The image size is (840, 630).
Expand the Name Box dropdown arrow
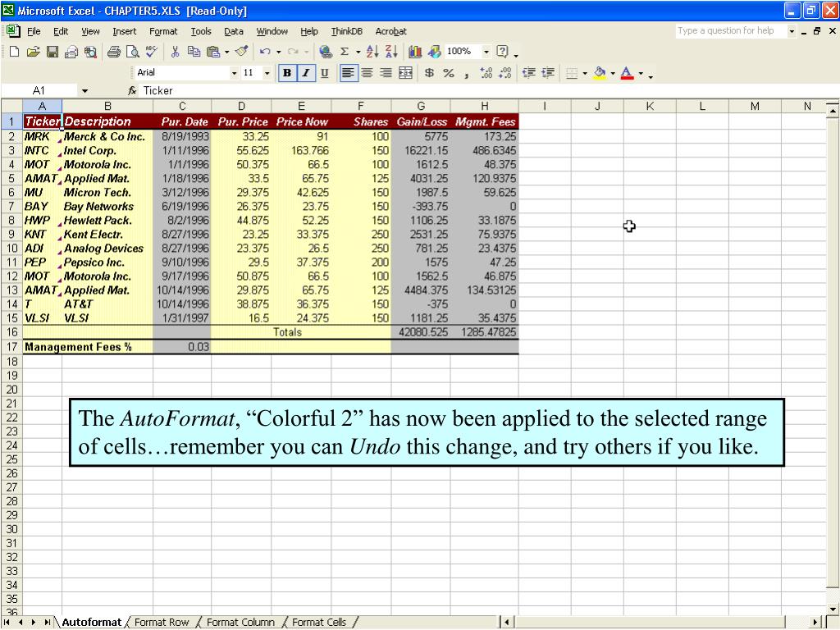[x=84, y=91]
